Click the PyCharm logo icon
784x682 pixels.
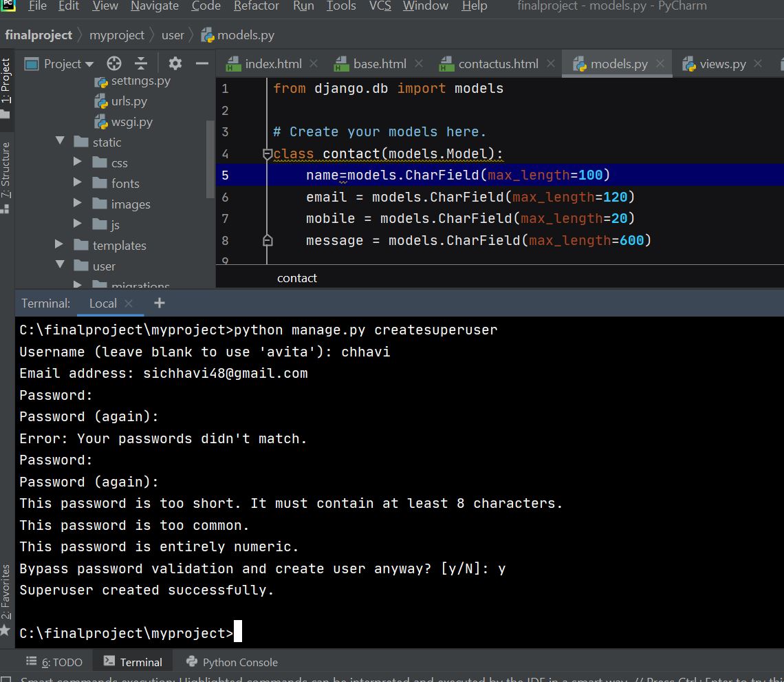coord(8,6)
